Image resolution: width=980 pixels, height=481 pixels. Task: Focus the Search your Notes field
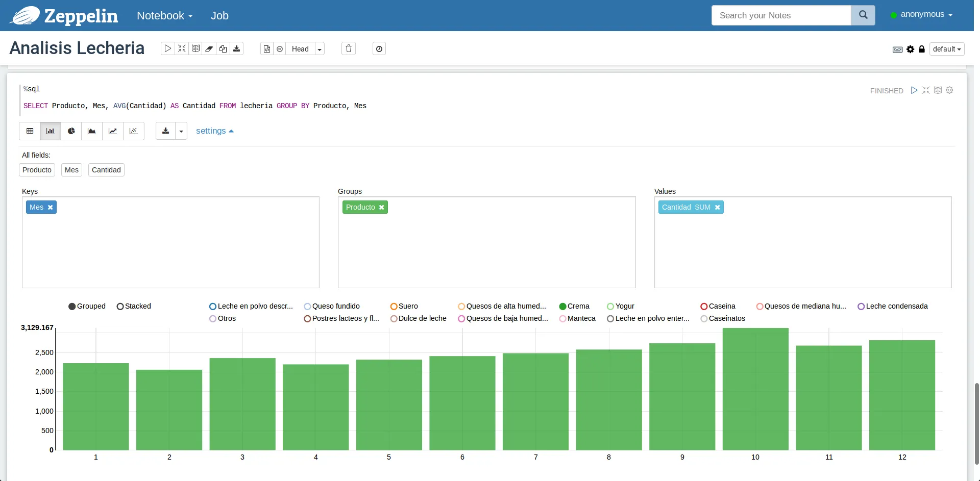[x=781, y=15]
